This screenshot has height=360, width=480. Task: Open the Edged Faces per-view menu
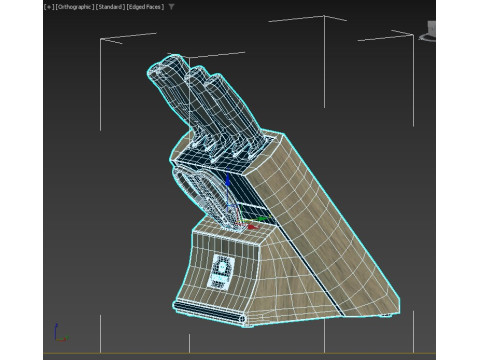coord(145,7)
